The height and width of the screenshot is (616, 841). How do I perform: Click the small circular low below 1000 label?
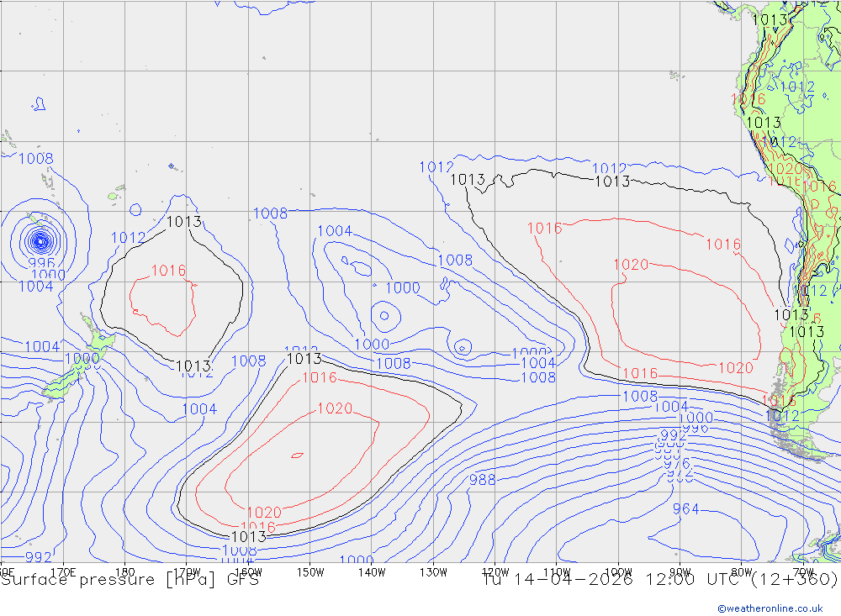click(x=384, y=315)
